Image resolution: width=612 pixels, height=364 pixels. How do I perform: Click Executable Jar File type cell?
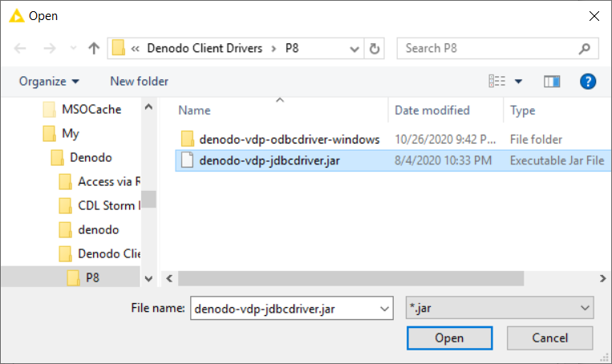[x=557, y=160]
